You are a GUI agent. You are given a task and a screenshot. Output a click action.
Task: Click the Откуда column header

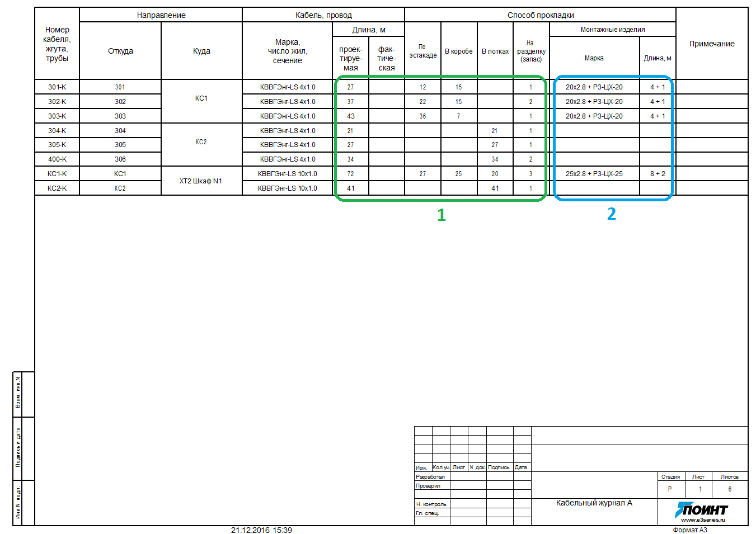point(120,51)
